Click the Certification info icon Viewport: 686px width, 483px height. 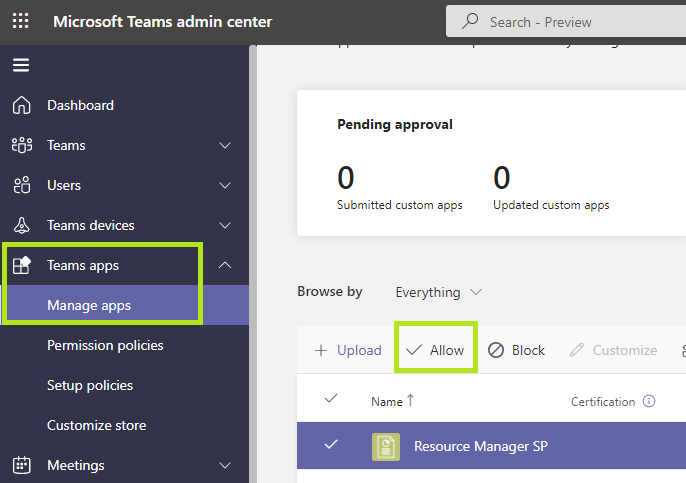click(649, 401)
